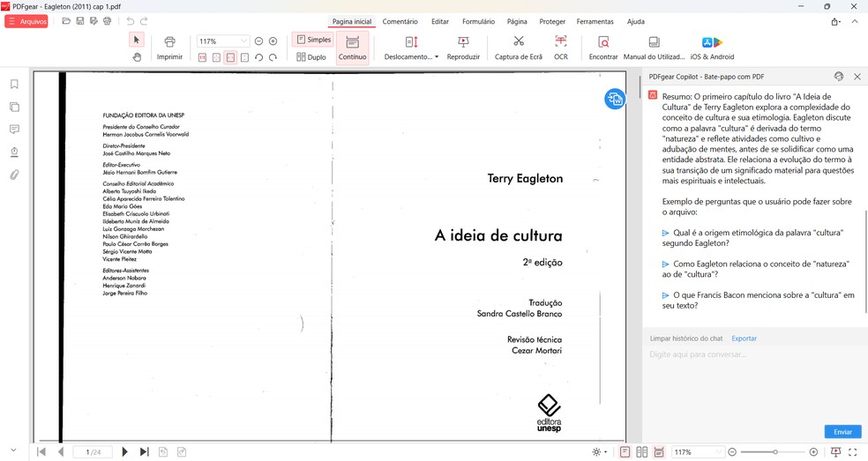This screenshot has height=461, width=868.
Task: Open iOS & Android app link
Action: click(712, 48)
